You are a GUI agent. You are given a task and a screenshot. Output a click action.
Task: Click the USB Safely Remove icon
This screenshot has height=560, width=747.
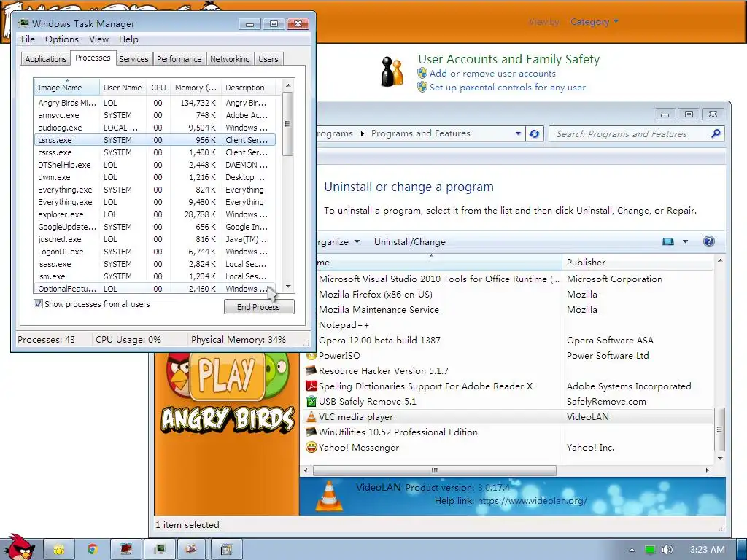tap(311, 402)
